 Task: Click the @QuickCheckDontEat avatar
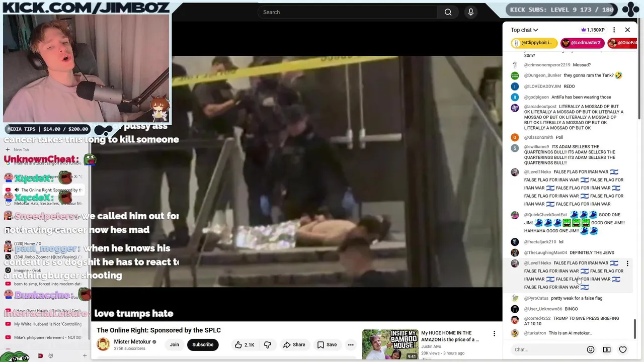coord(515,215)
